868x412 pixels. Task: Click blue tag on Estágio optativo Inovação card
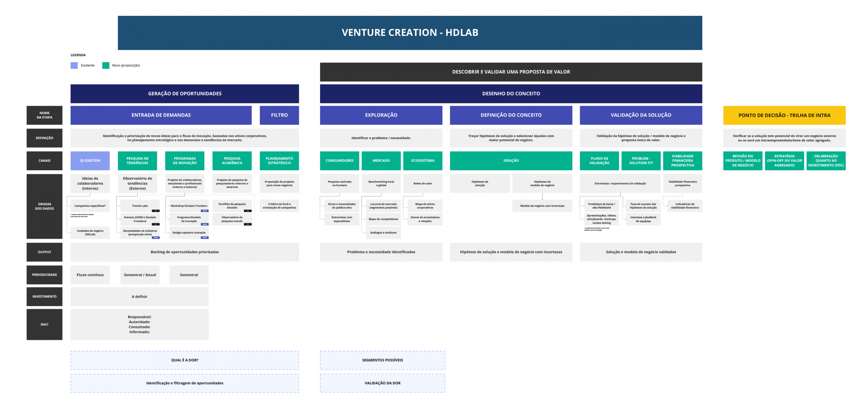point(204,238)
